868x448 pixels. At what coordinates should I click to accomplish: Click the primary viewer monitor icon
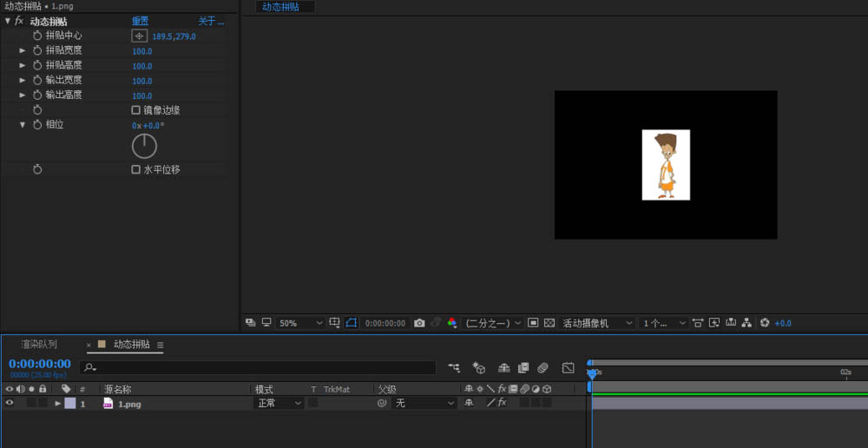(x=266, y=323)
